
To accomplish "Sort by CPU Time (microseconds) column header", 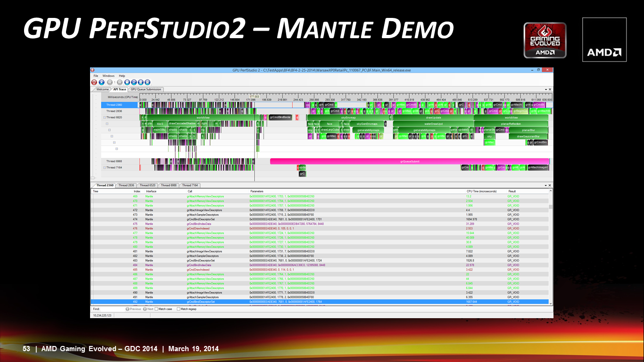I will click(481, 191).
